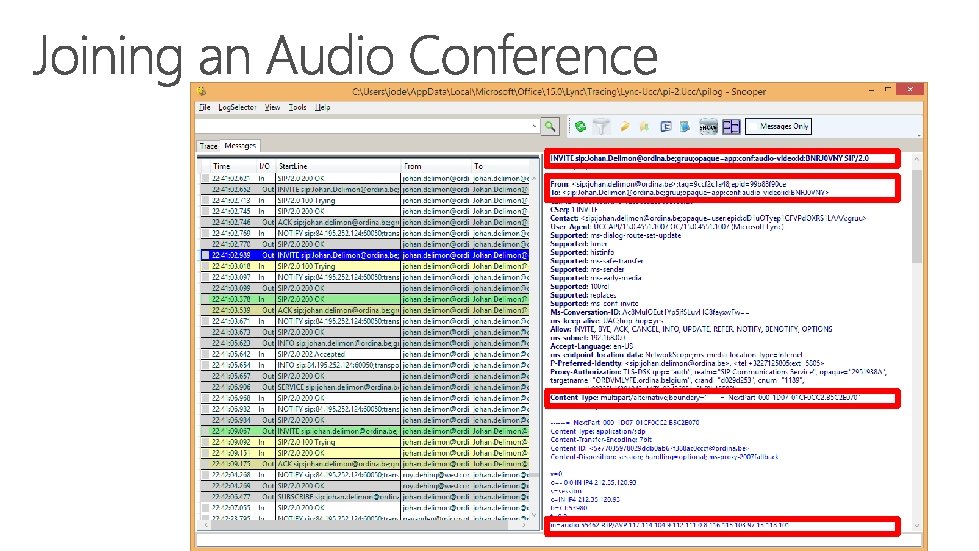Check the box on selected INVITE row 22:41:02.939

(205, 255)
